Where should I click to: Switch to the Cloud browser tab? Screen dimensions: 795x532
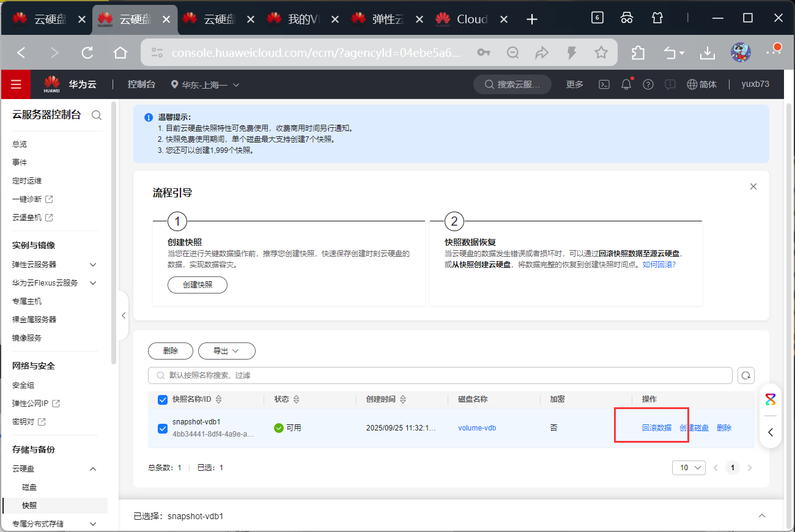pos(472,20)
